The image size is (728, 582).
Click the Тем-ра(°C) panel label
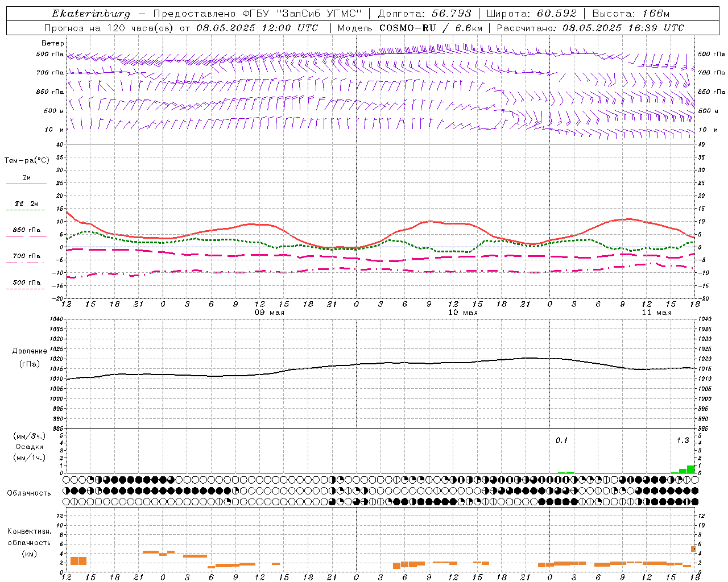tap(27, 161)
